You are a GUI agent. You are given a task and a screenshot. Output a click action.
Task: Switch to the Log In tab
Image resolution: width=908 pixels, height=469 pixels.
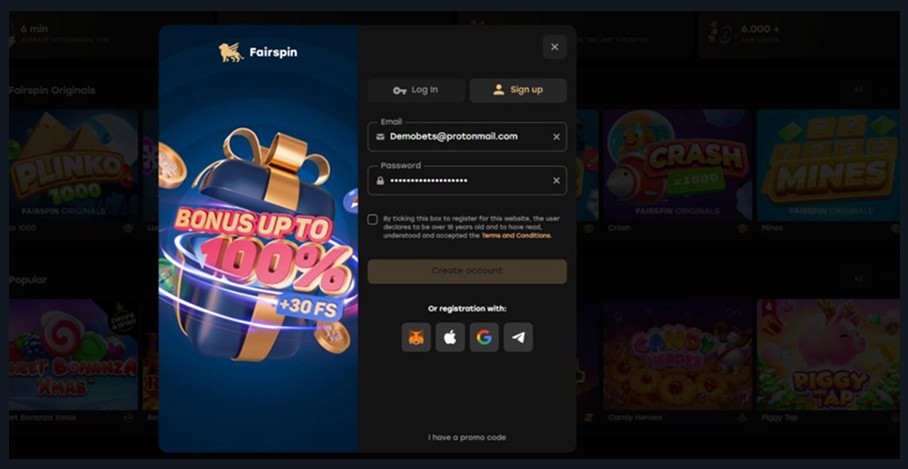416,90
